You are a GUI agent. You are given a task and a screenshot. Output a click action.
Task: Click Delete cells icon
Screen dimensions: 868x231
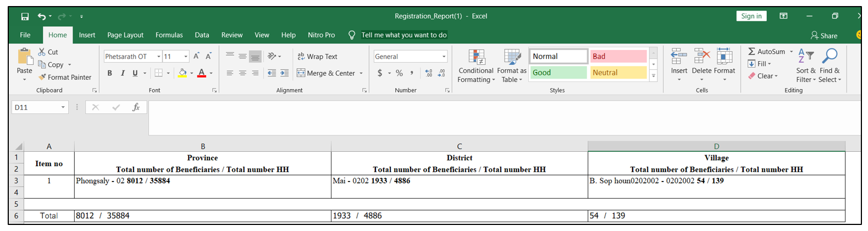pos(702,56)
